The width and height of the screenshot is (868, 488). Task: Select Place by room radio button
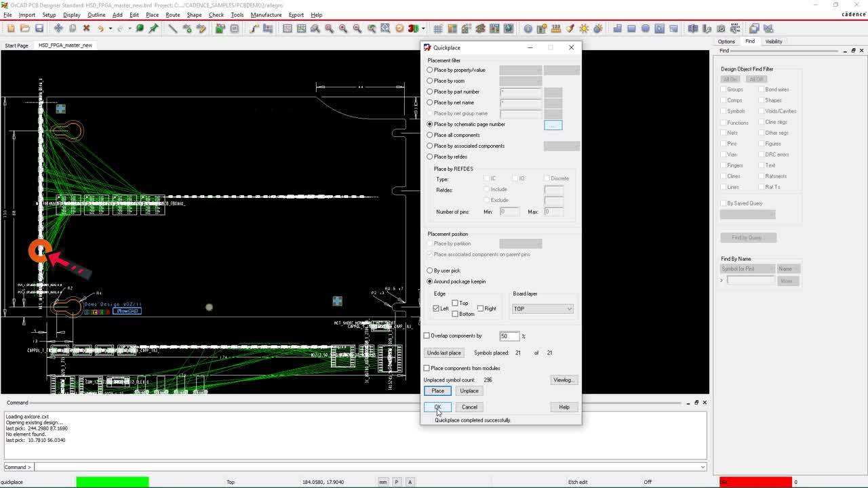(430, 81)
